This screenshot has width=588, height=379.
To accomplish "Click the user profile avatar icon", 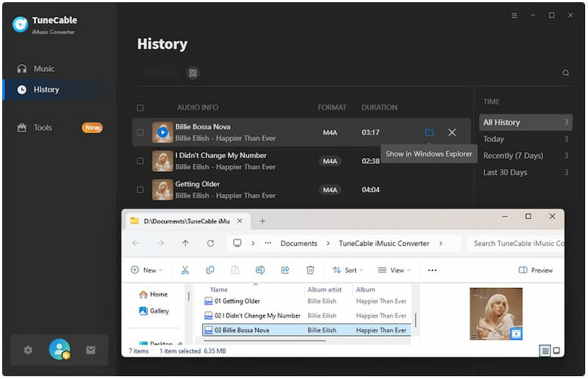I will 59,350.
